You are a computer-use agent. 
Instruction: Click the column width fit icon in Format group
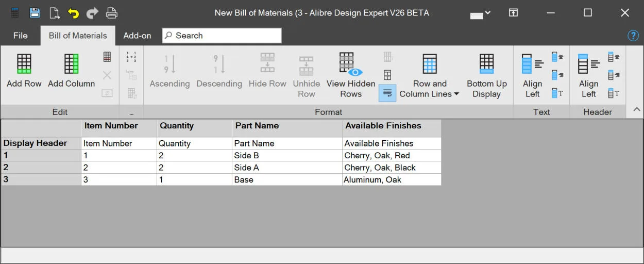pos(387,75)
